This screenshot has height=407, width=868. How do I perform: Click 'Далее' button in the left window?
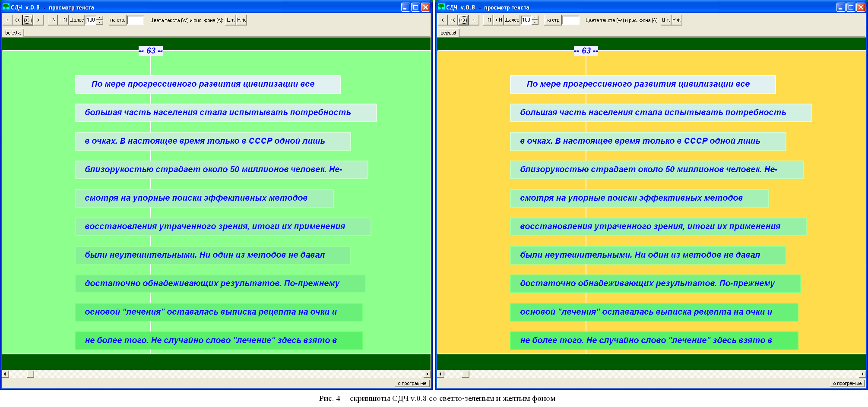point(77,20)
